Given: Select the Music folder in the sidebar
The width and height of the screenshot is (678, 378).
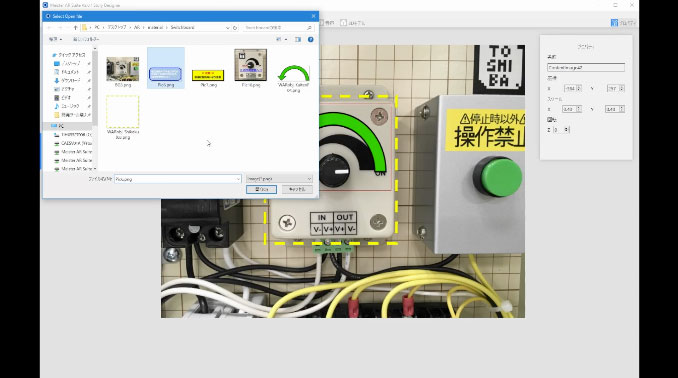Looking at the screenshot, I should click(69, 106).
